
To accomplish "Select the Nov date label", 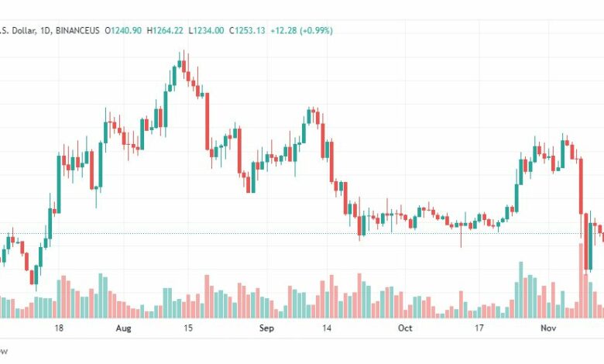I will pos(548,328).
